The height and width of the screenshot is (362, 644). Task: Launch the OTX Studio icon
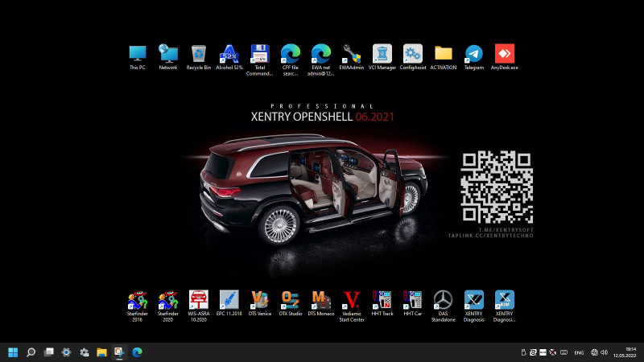pyautogui.click(x=291, y=301)
